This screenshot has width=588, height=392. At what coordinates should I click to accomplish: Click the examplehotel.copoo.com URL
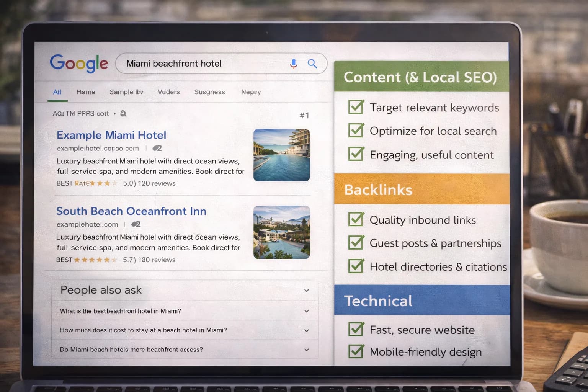[x=98, y=149]
